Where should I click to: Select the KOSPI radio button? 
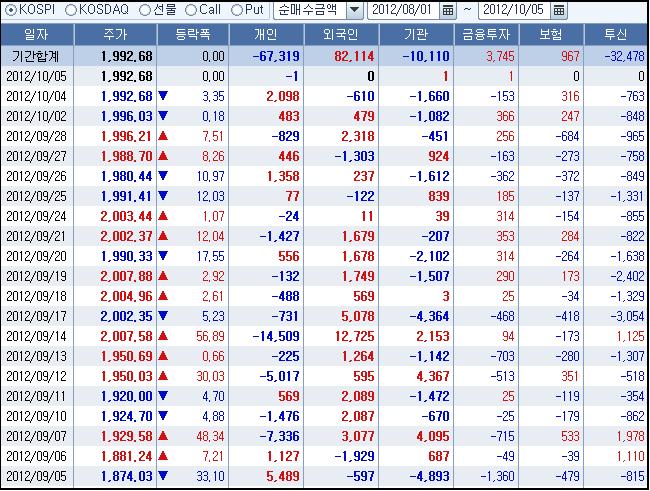10,10
